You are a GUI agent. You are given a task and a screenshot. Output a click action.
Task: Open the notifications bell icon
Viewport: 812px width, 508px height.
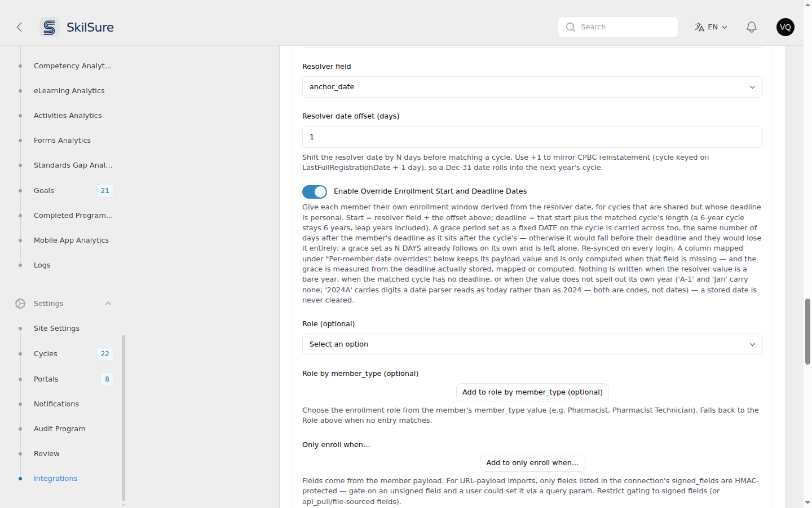[752, 27]
